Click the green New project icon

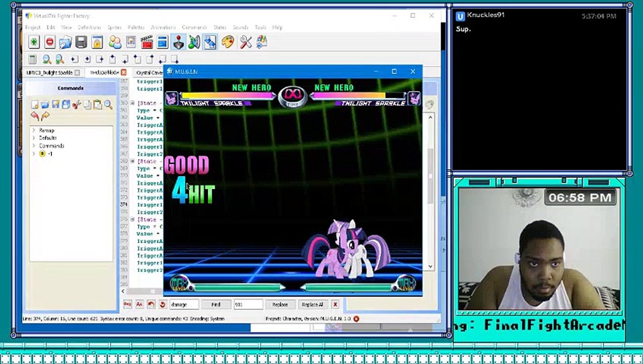33,42
